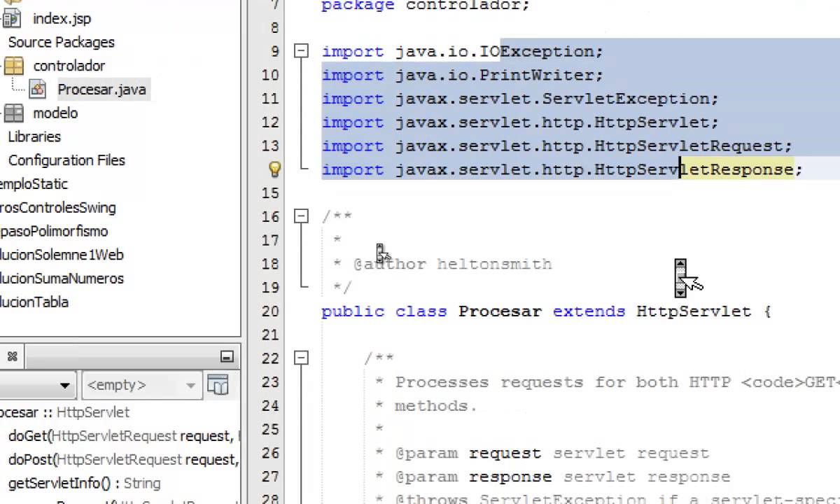Select the ':: HttpServlet' class node in Navigator

64,412
